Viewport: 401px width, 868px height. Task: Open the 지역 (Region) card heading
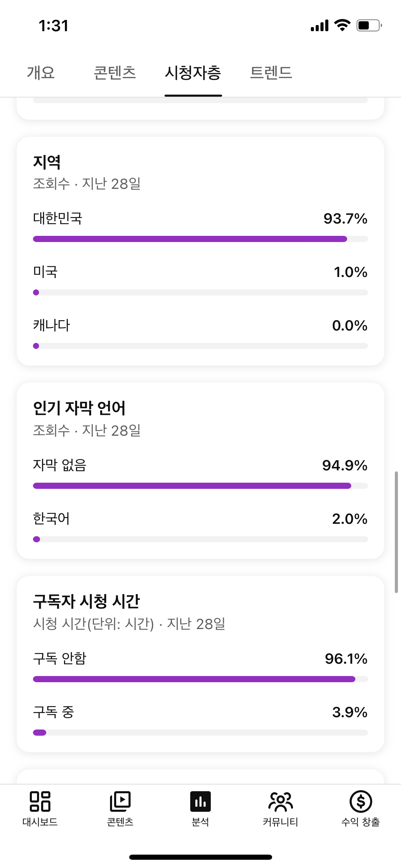click(x=47, y=162)
